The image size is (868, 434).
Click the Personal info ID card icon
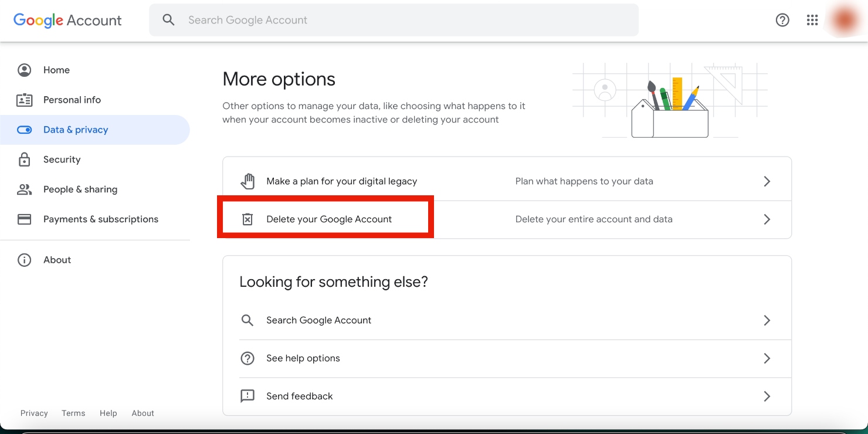click(24, 100)
